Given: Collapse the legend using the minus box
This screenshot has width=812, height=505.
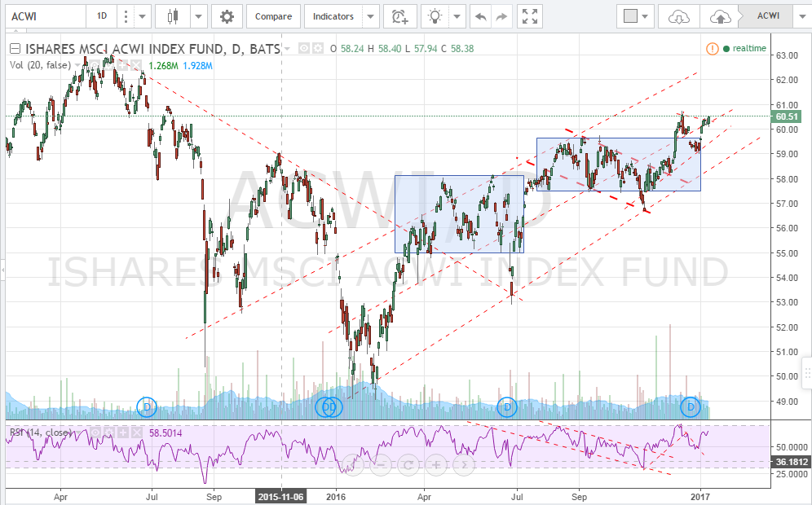Looking at the screenshot, I should 15,49.
